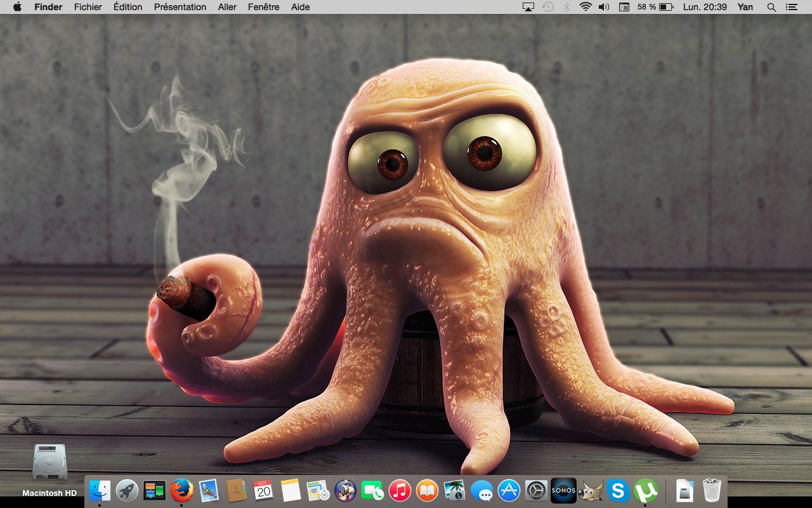This screenshot has height=508, width=812.
Task: Open System Preferences in the dock
Action: click(x=536, y=490)
